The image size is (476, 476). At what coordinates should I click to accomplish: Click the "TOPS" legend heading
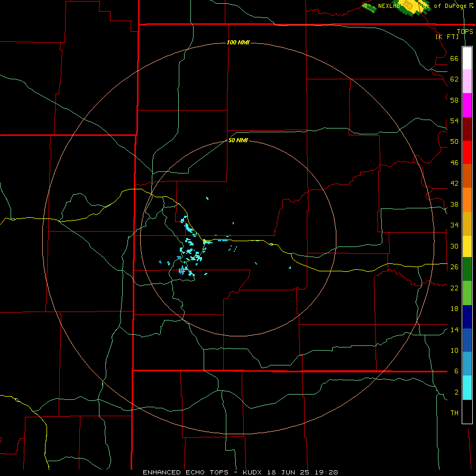465,31
